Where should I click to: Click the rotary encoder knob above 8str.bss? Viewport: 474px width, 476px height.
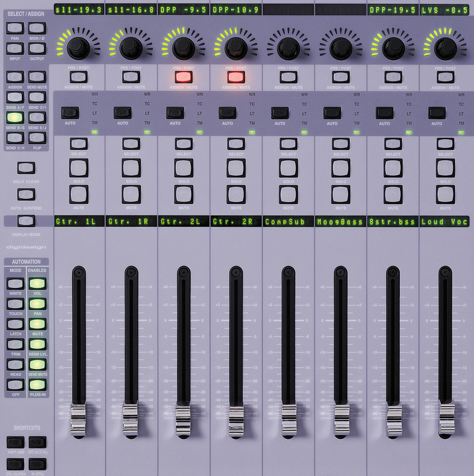[x=393, y=48]
